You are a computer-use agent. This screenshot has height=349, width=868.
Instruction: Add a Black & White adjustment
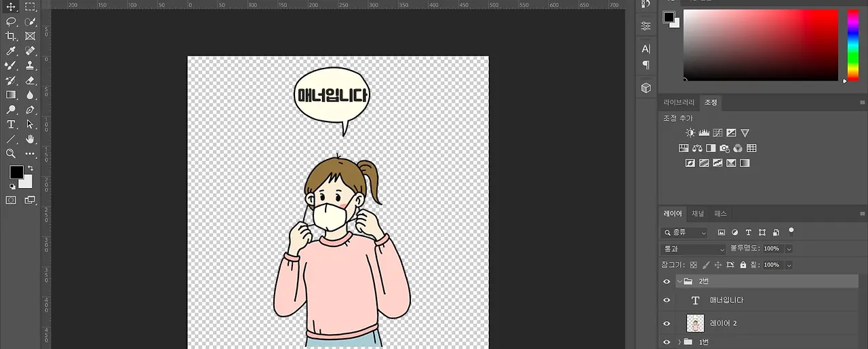[711, 148]
